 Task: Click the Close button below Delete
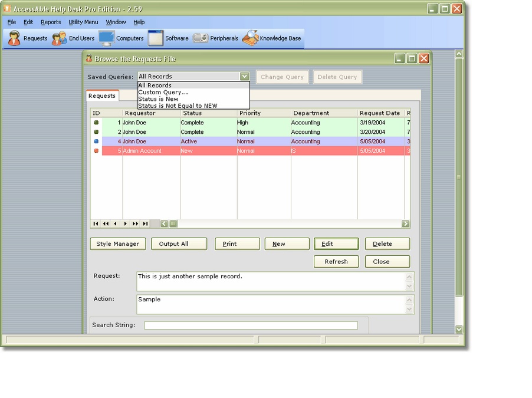click(x=387, y=262)
